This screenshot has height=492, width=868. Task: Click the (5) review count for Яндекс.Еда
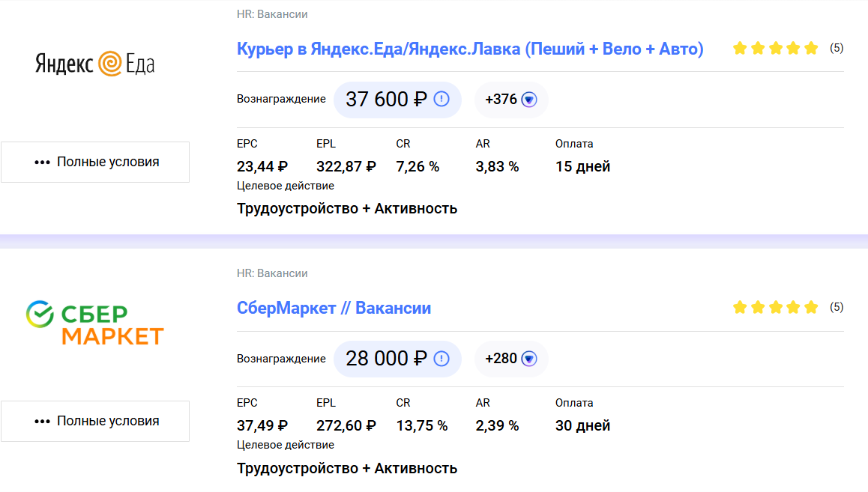[837, 49]
